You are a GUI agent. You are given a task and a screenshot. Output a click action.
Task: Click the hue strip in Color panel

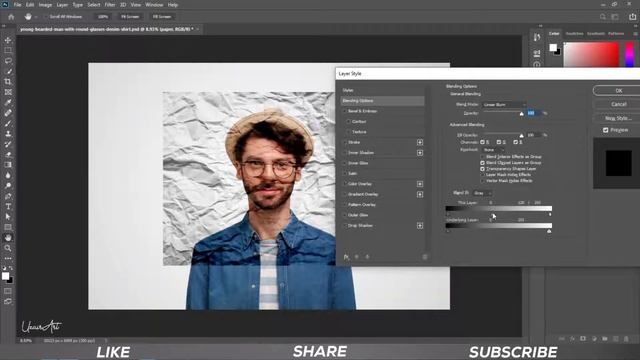(x=630, y=54)
